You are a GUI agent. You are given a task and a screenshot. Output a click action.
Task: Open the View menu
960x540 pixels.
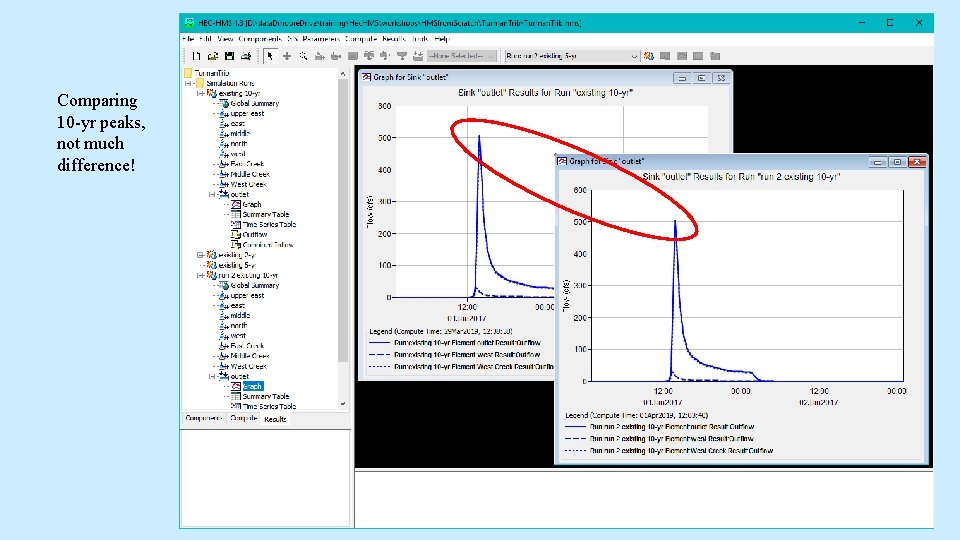pos(225,39)
